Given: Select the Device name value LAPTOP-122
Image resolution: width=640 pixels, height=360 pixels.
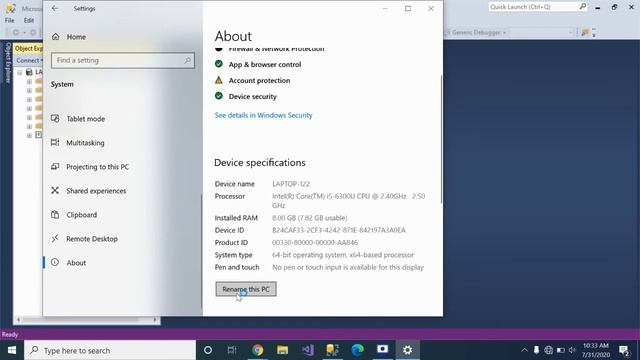Looking at the screenshot, I should click(291, 184).
